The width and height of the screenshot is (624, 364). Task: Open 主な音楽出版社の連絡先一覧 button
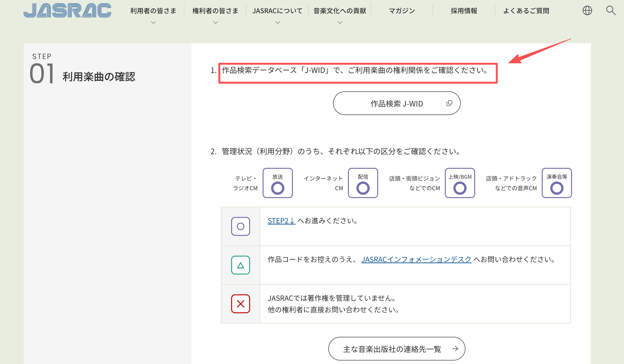[397, 349]
